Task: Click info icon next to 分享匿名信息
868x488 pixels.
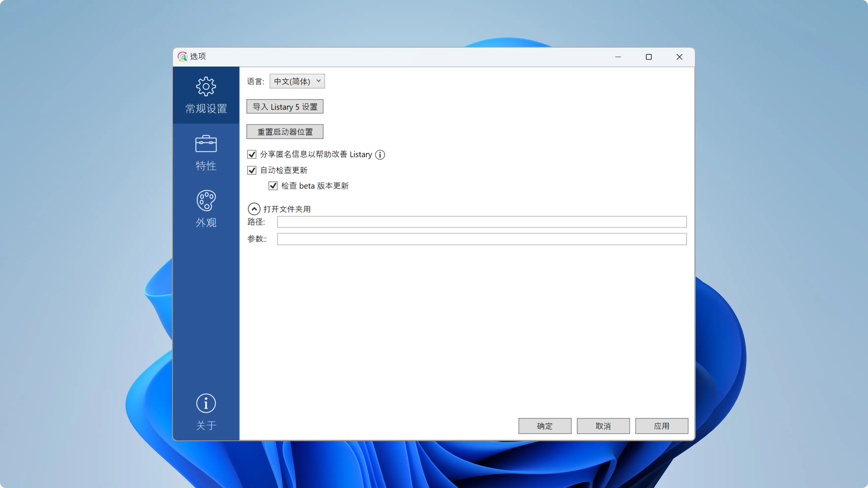Action: pyautogui.click(x=380, y=155)
